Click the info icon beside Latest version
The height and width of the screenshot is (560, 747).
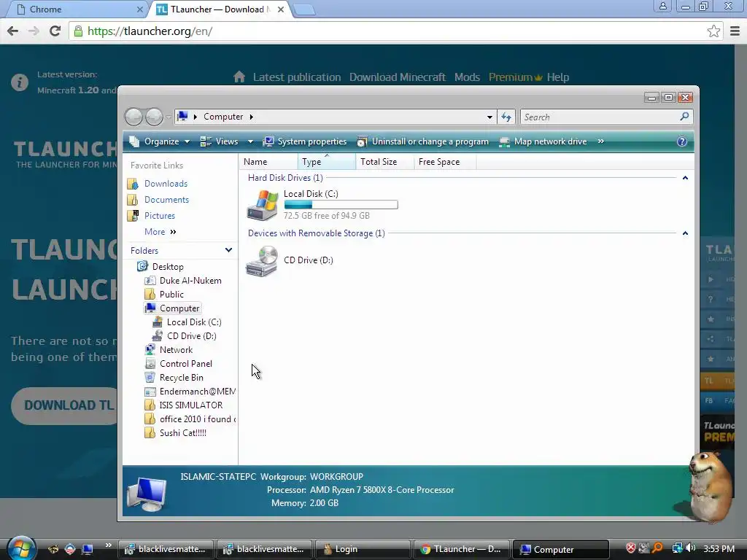coord(20,82)
